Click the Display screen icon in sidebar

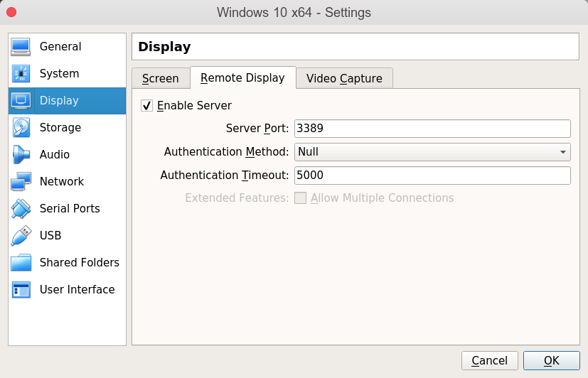point(21,100)
